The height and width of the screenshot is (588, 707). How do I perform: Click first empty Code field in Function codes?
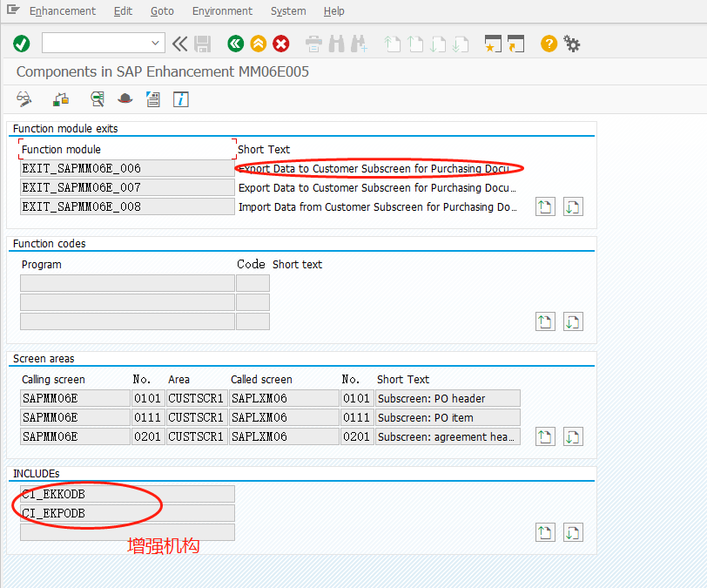tap(253, 283)
